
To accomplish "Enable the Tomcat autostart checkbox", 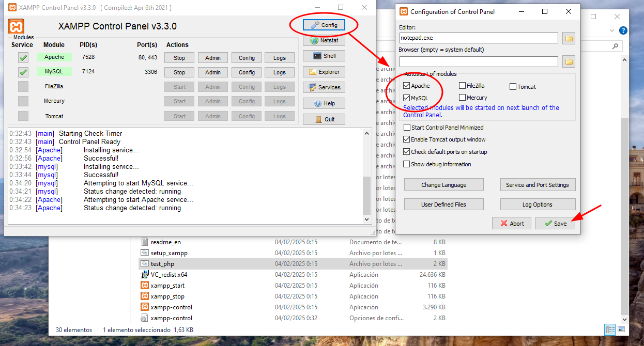I will pos(513,87).
